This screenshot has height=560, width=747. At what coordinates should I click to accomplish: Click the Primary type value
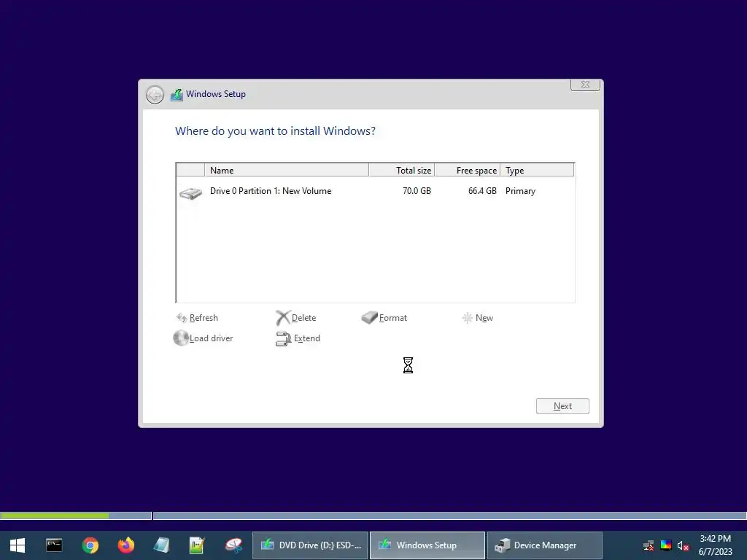520,191
